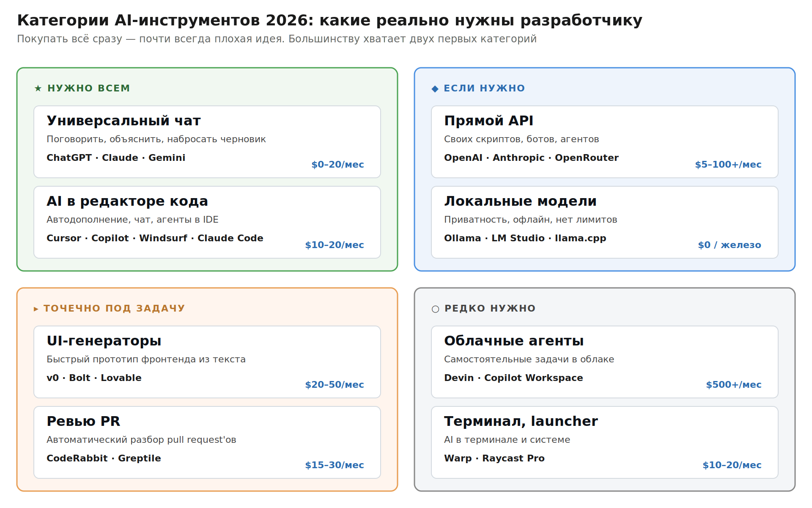Click the Ollama · LM Studio · llama.cpp list
Viewport: 812px width, 508px height.
[525, 238]
